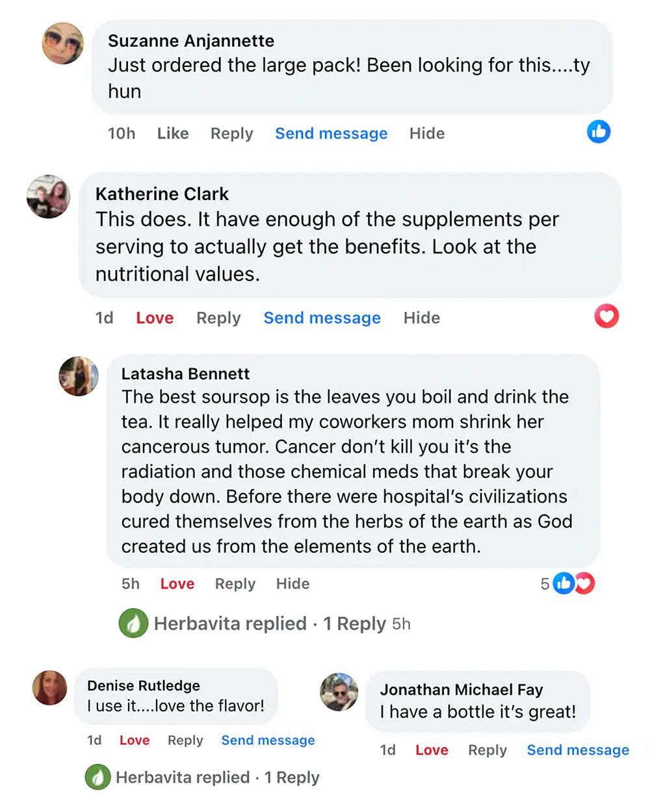The width and height of the screenshot is (650, 812).
Task: Like Suzanne Anjannette's comment
Action: tap(173, 133)
